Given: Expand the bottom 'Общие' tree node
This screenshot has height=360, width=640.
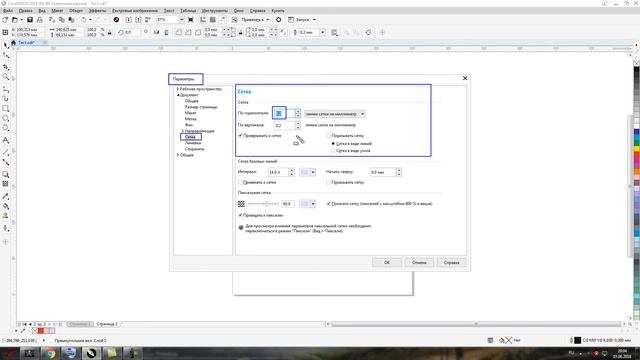Looking at the screenshot, I should pyautogui.click(x=178, y=155).
